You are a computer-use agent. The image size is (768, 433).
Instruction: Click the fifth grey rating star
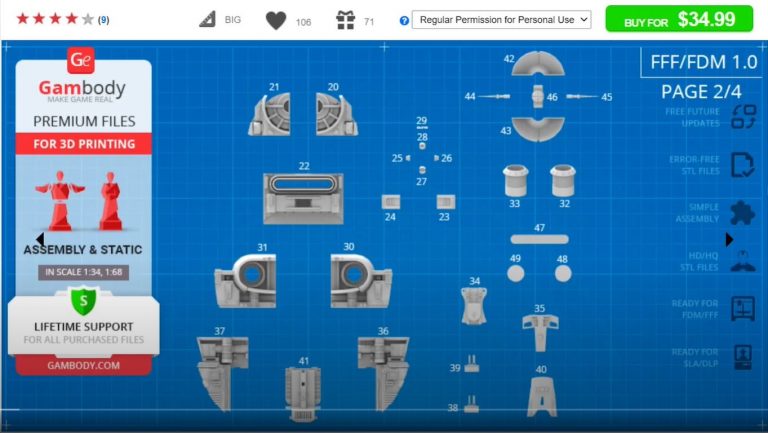88,19
